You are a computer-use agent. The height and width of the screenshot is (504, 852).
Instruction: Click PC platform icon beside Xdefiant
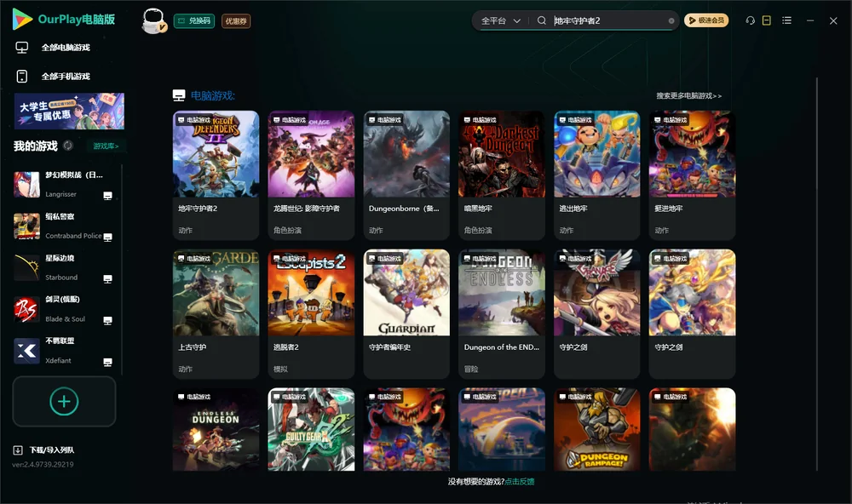(107, 363)
